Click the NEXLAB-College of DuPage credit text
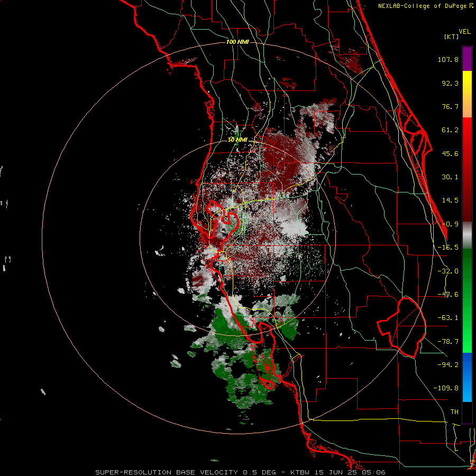Viewport: 476px width, 476px height. pyautogui.click(x=426, y=6)
